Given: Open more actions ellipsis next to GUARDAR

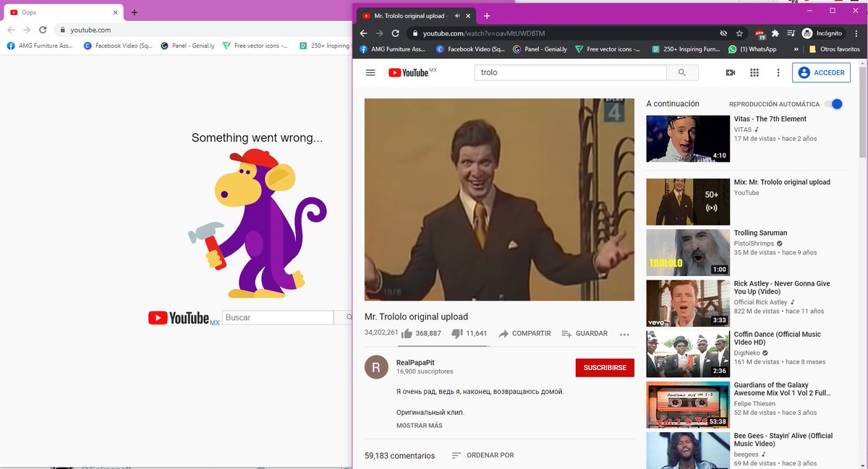Looking at the screenshot, I should click(625, 334).
